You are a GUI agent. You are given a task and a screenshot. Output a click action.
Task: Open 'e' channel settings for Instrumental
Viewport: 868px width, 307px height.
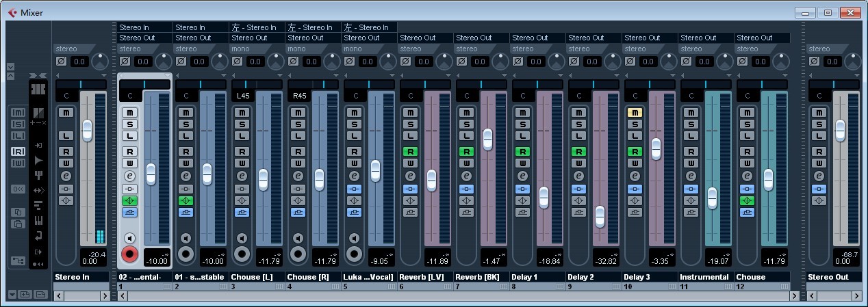coord(690,176)
